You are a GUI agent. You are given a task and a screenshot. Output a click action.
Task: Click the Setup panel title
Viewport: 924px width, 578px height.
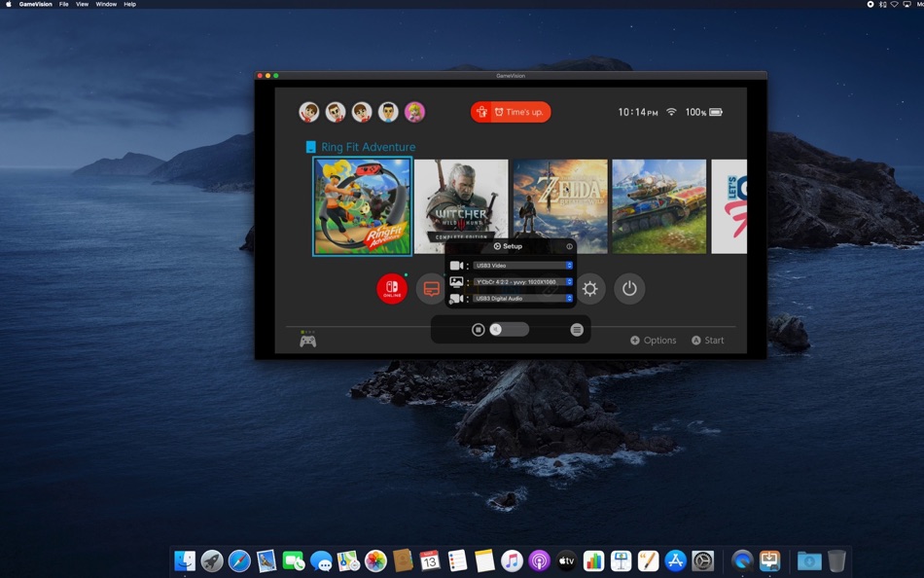[x=508, y=246]
